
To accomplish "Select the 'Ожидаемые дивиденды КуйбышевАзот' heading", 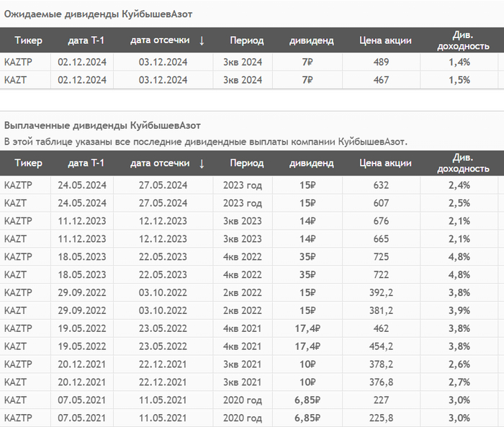I will [98, 14].
